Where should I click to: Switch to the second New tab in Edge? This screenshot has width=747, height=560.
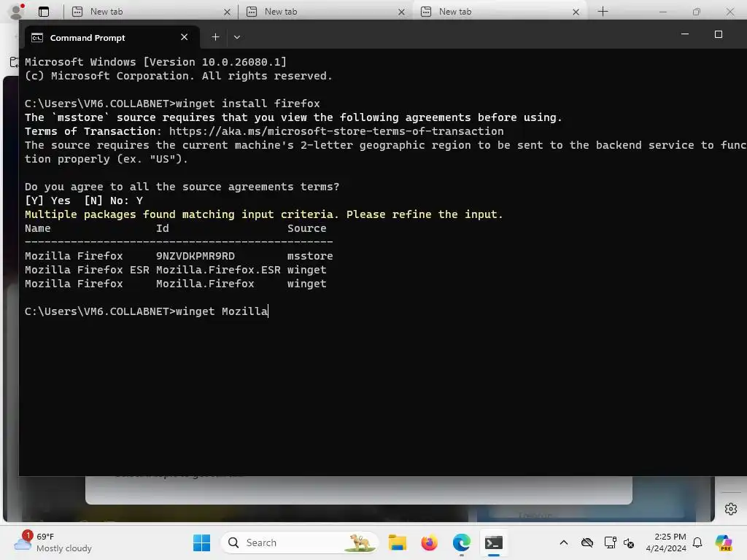[326, 12]
